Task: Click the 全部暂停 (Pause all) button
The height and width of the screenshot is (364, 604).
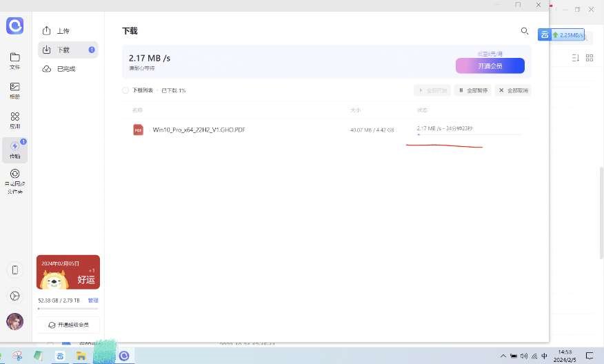Action: [472, 90]
